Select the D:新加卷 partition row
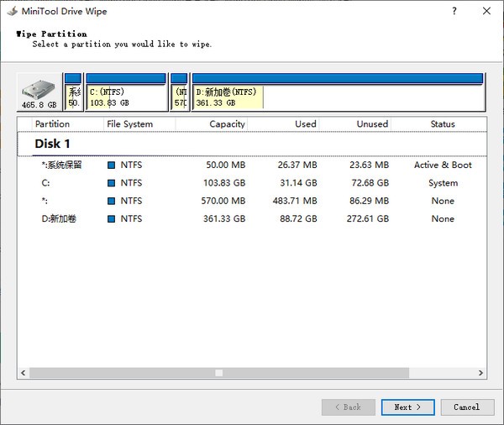Viewport: 504px width, 425px height. (252, 219)
